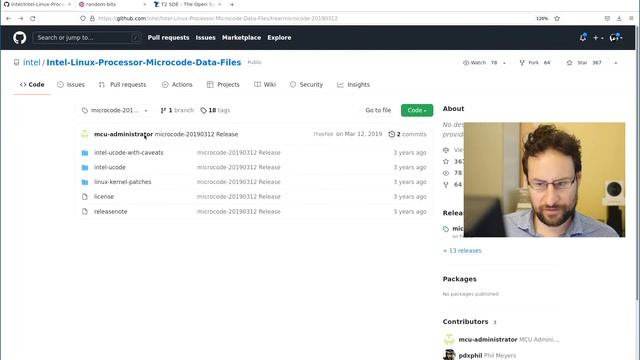Viewport: 640px width, 360px height.
Task: Star the repository
Action: 584,63
